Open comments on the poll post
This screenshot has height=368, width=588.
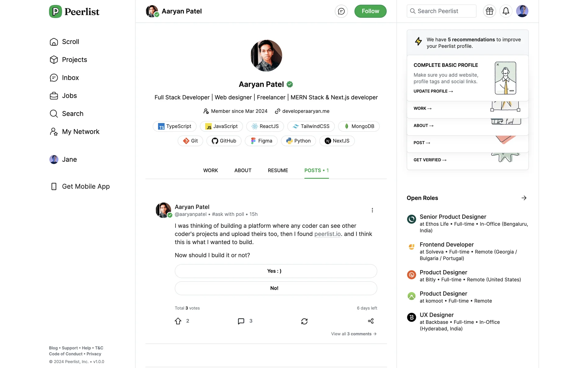point(241,321)
